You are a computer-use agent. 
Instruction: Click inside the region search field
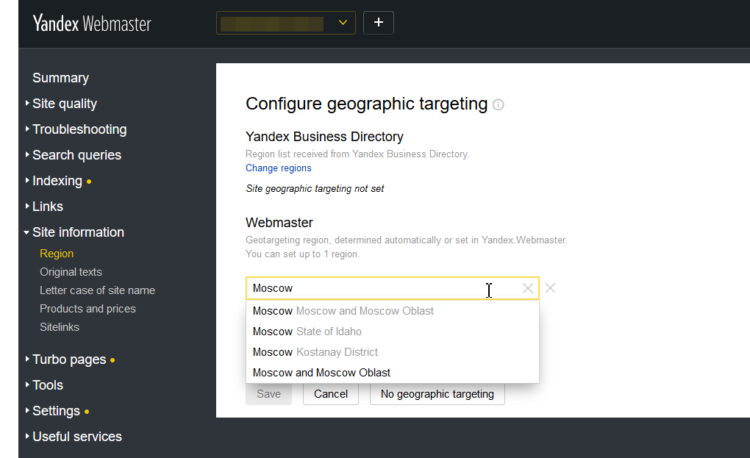pos(380,288)
